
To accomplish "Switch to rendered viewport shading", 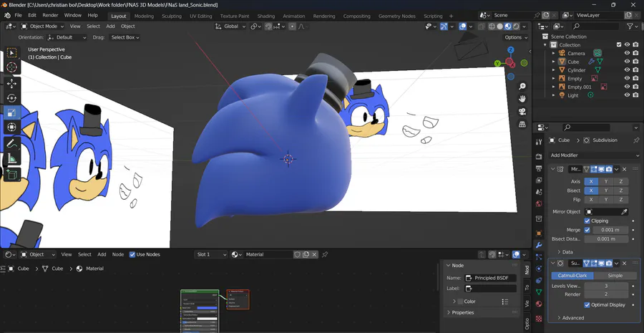I will click(x=516, y=26).
